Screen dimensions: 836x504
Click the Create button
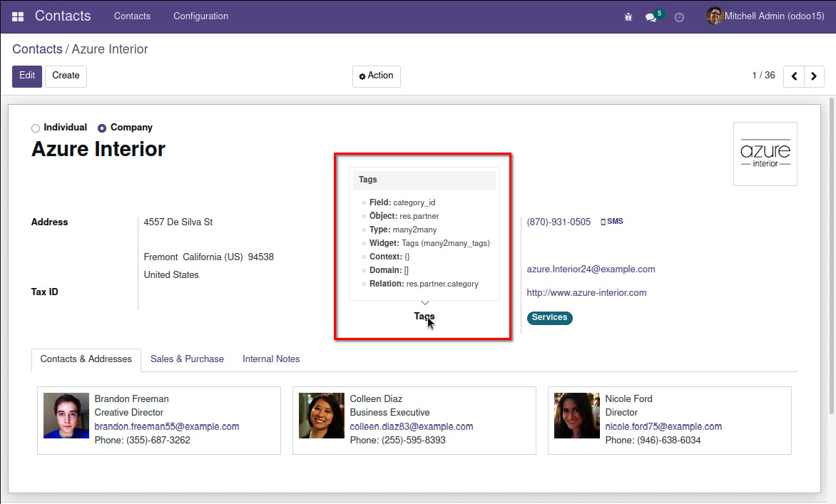pyautogui.click(x=66, y=76)
